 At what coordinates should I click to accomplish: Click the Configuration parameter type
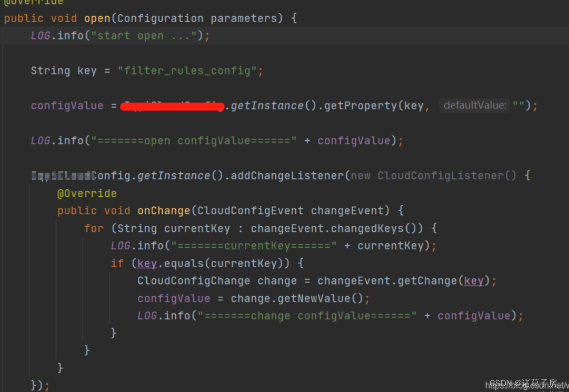coord(160,18)
